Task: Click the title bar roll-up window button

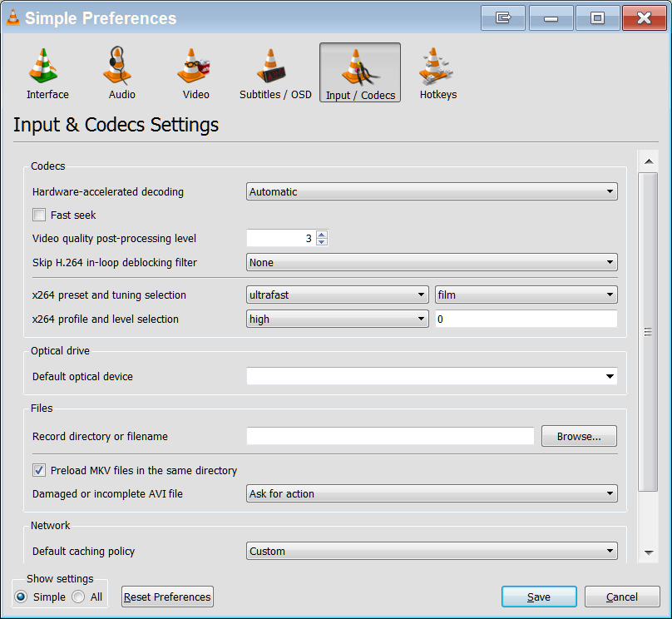Action: click(503, 17)
